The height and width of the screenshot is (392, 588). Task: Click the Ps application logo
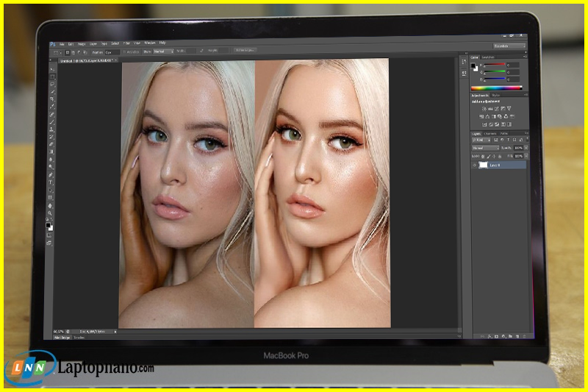[53, 44]
